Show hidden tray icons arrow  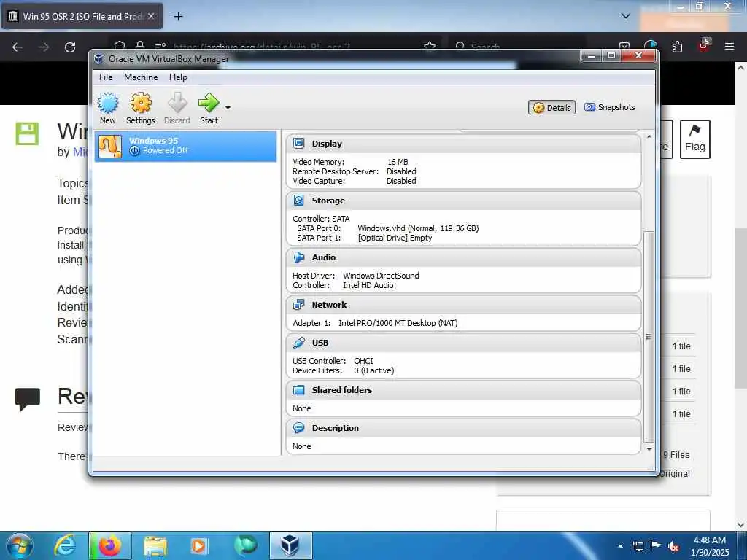click(x=620, y=546)
